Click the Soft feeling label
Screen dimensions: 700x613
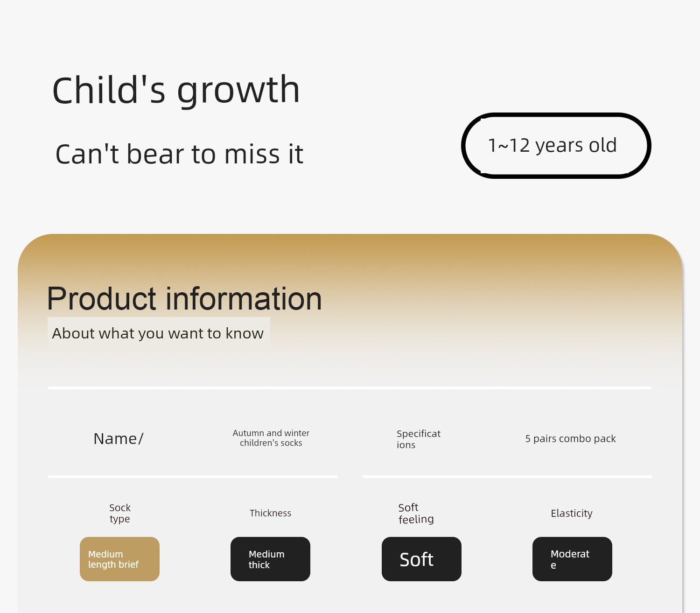[x=416, y=513]
